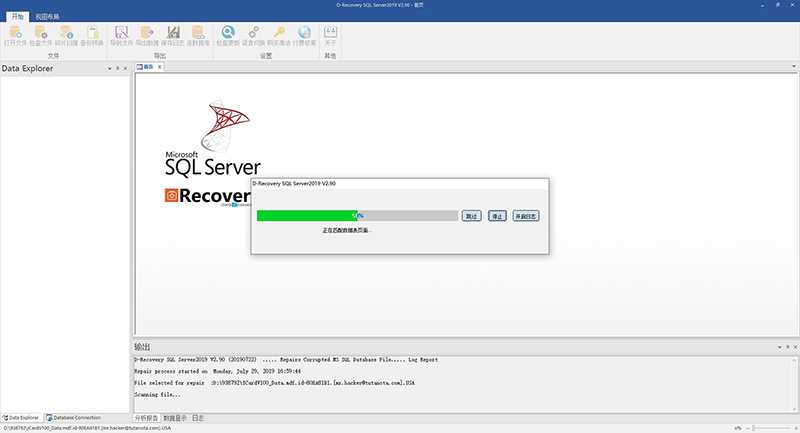This screenshot has width=800, height=433.
Task: Open the document tab list dropdown
Action: (793, 66)
